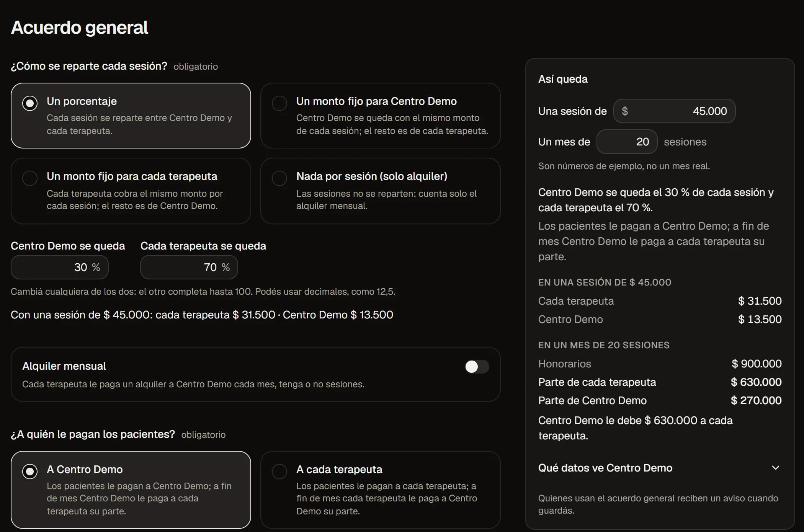Image resolution: width=804 pixels, height=532 pixels.
Task: Click "Quienes usan el acuerdo general" notice text
Action: [x=658, y=504]
